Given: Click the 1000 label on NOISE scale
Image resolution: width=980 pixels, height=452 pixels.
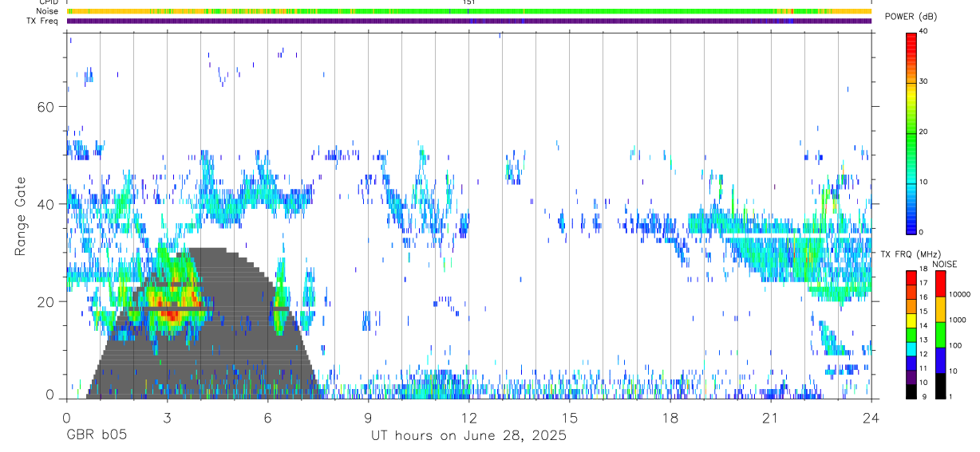Looking at the screenshot, I should tap(958, 320).
